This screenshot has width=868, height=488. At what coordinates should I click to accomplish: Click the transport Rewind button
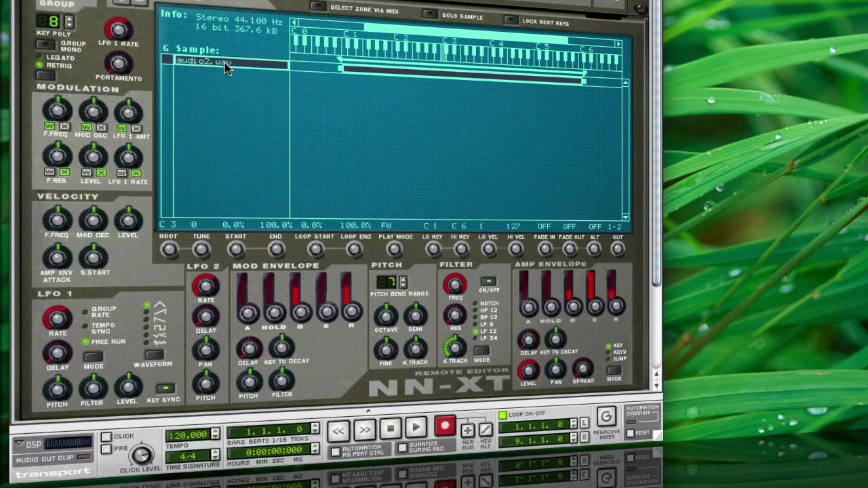click(x=338, y=430)
